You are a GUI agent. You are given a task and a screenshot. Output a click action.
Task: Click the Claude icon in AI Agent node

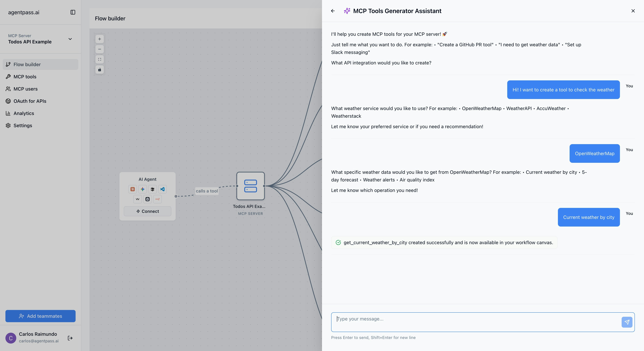[x=133, y=189]
